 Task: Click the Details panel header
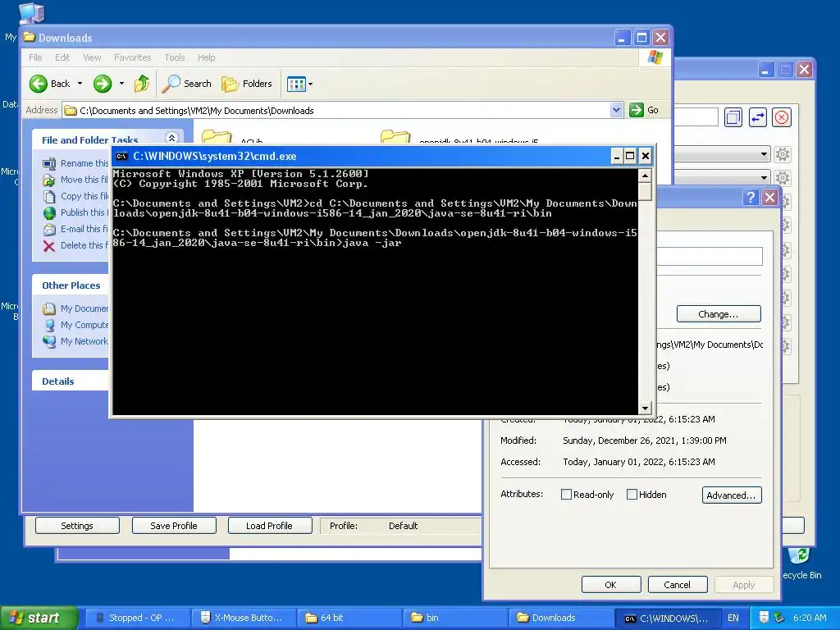click(71, 381)
